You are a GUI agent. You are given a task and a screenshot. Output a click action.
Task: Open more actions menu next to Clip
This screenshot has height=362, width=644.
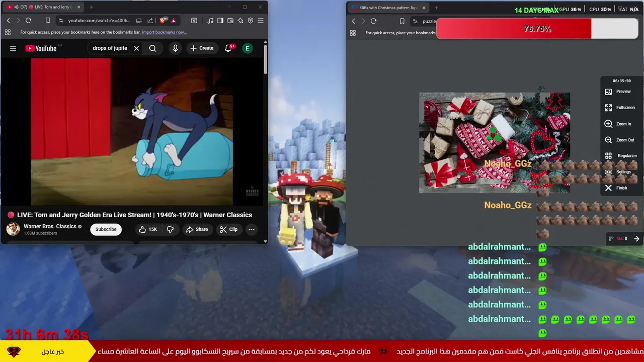[x=251, y=229]
